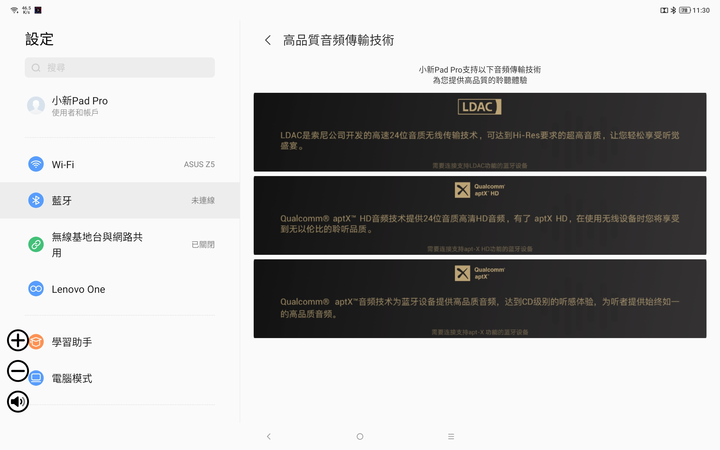Viewport: 720px width, 450px height.
Task: Click the 電腦模式 computer icon
Action: [37, 378]
